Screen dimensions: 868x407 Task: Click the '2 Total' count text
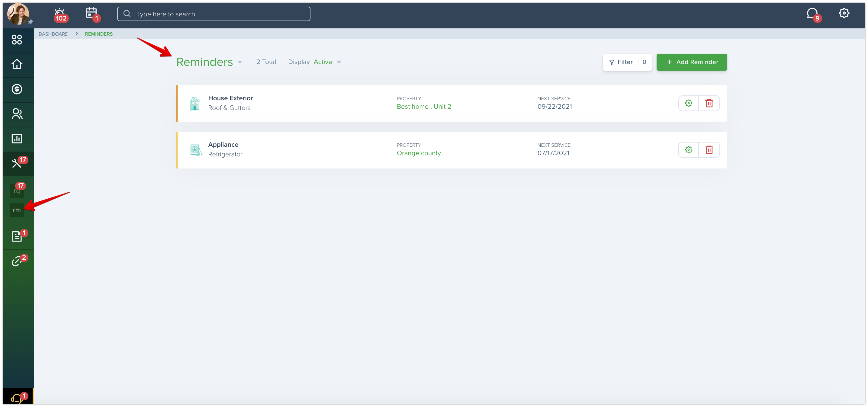point(266,62)
